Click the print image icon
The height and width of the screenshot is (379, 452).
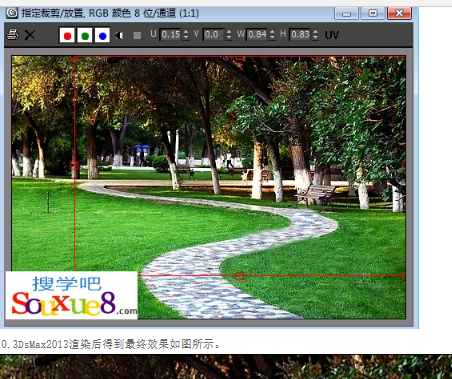tap(13, 35)
